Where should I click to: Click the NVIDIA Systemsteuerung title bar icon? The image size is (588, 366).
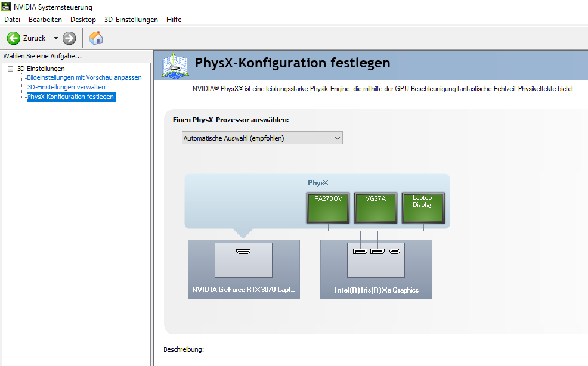pos(6,7)
